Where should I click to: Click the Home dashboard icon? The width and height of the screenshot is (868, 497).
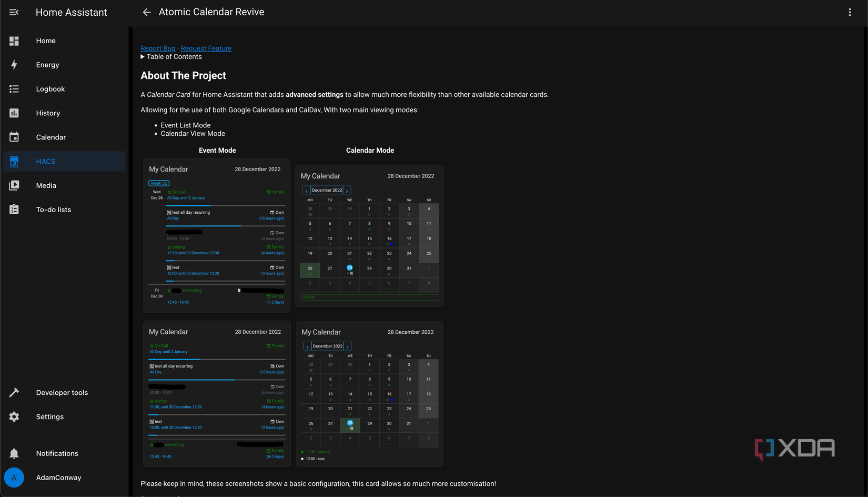click(14, 41)
